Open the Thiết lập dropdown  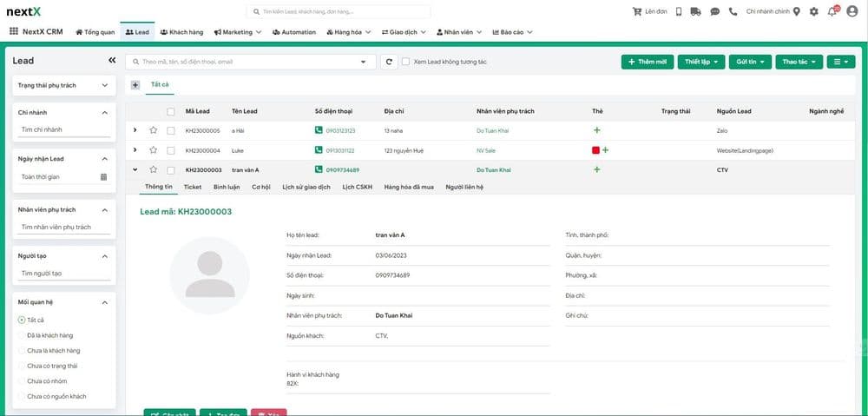tap(700, 62)
